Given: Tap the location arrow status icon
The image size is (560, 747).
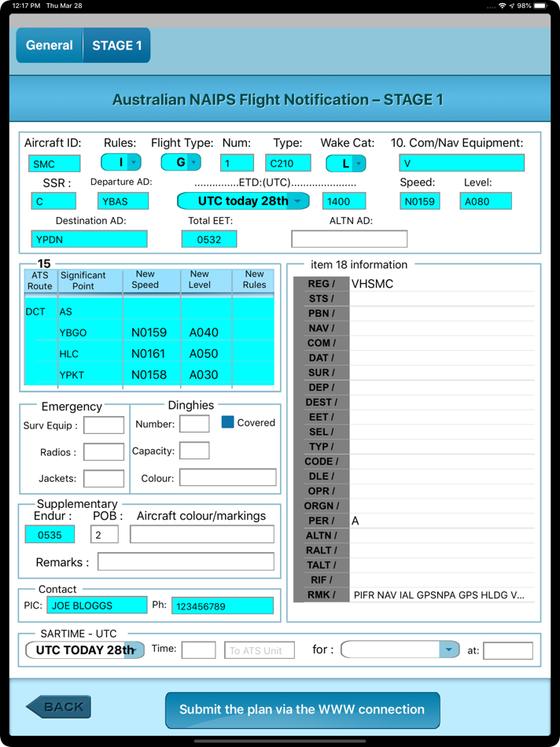Looking at the screenshot, I should click(512, 6).
